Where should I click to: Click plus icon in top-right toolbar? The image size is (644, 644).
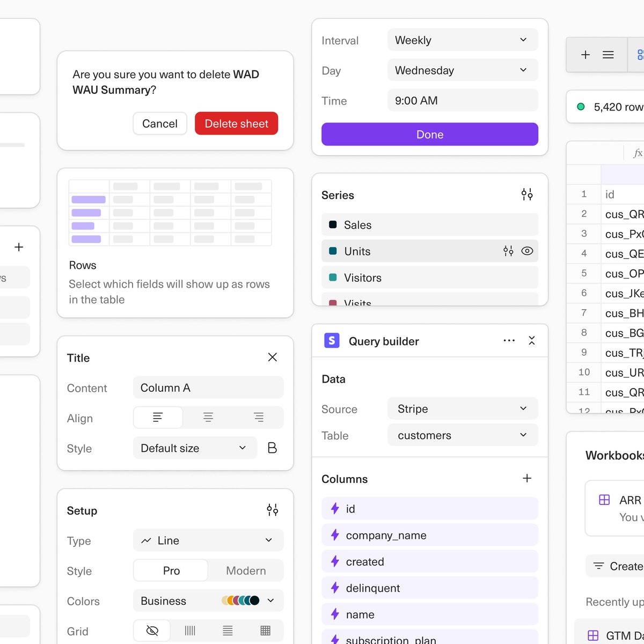(x=586, y=55)
